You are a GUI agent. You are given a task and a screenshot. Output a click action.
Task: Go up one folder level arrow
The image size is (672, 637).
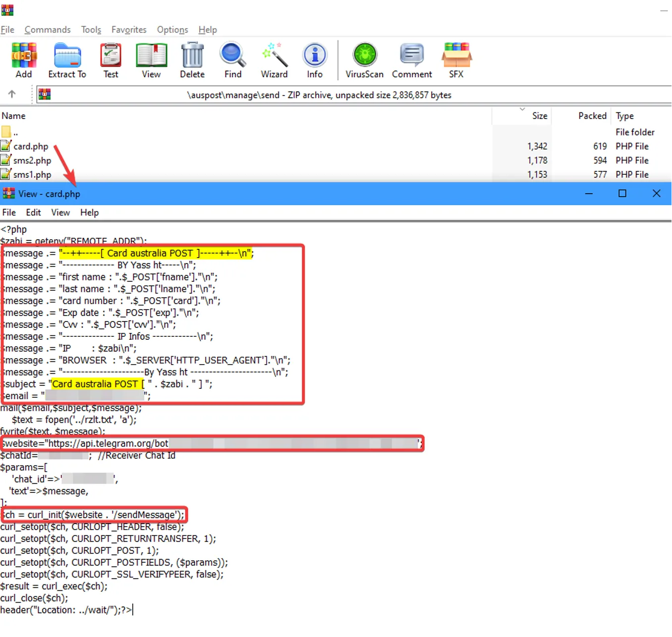[12, 94]
